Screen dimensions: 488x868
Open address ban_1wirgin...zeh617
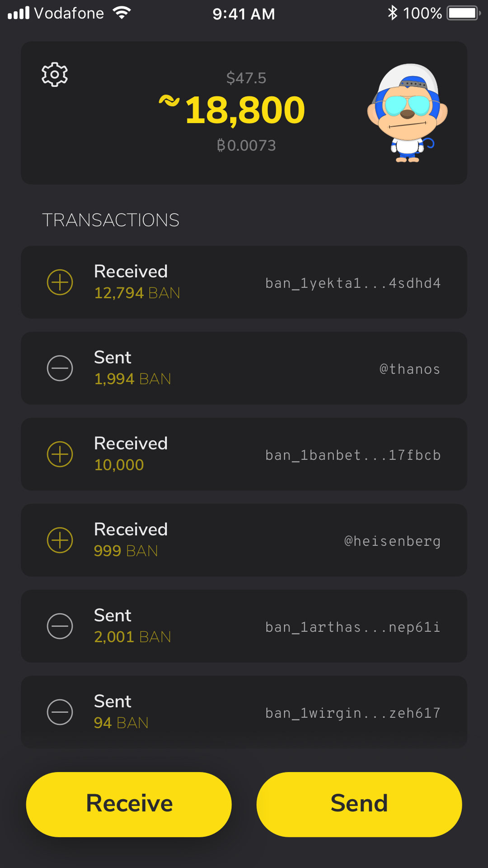353,713
